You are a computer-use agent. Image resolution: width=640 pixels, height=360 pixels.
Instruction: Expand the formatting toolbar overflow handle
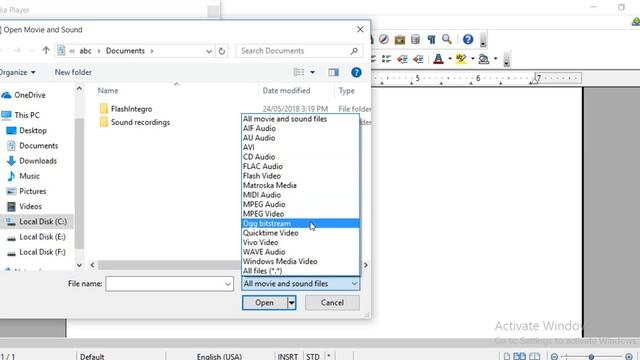pyautogui.click(x=507, y=60)
